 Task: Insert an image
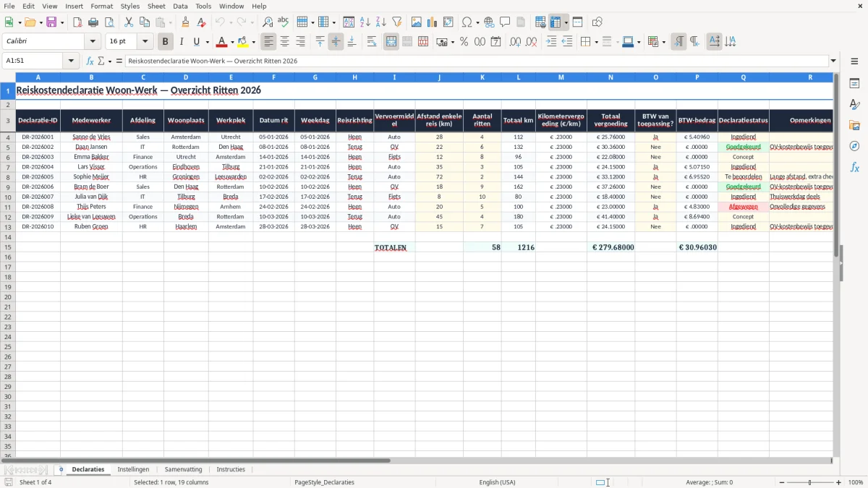click(x=417, y=22)
